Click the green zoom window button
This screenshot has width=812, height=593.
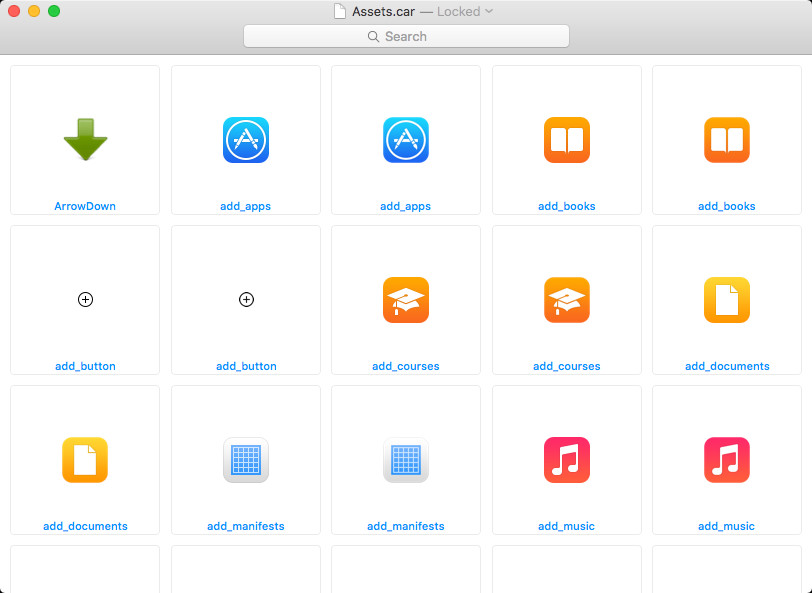click(x=54, y=11)
